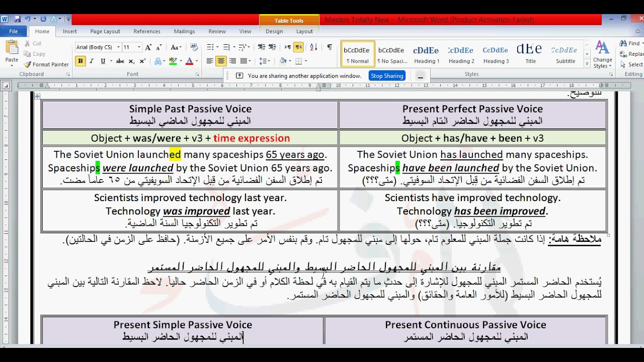
Task: Click the Align Text Right icon
Action: coord(232,61)
